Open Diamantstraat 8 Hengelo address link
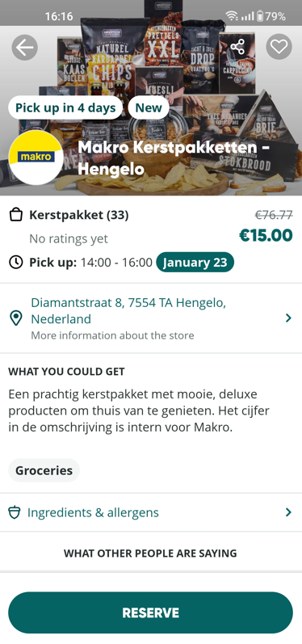 pyautogui.click(x=128, y=311)
